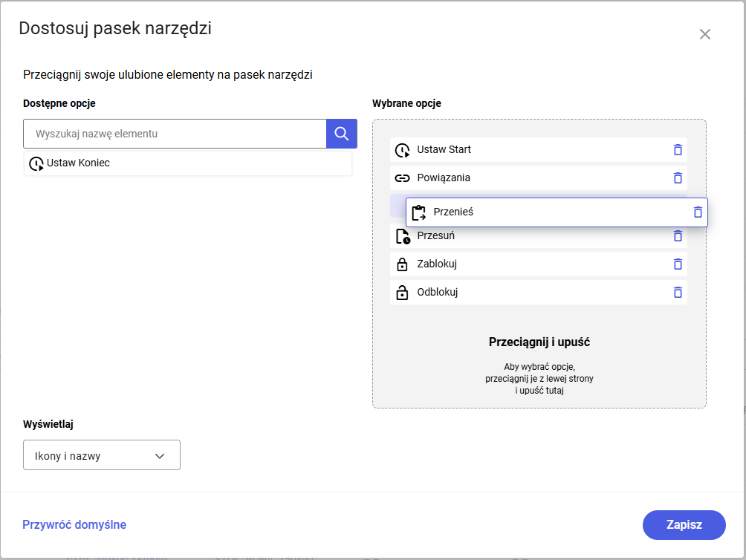Image resolution: width=746 pixels, height=560 pixels.
Task: Click the Ustaw Koniec clock icon
Action: pos(36,163)
